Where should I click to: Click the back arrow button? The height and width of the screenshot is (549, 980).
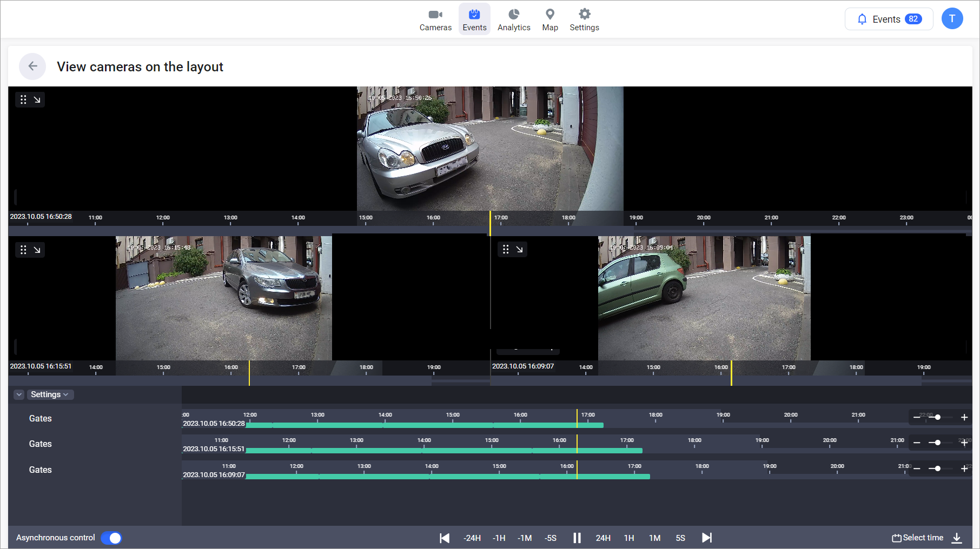pos(32,66)
